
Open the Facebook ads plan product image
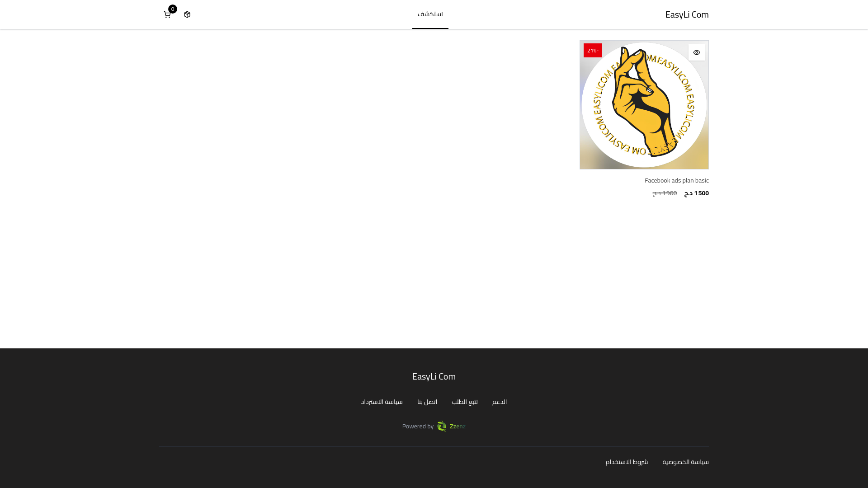(644, 105)
